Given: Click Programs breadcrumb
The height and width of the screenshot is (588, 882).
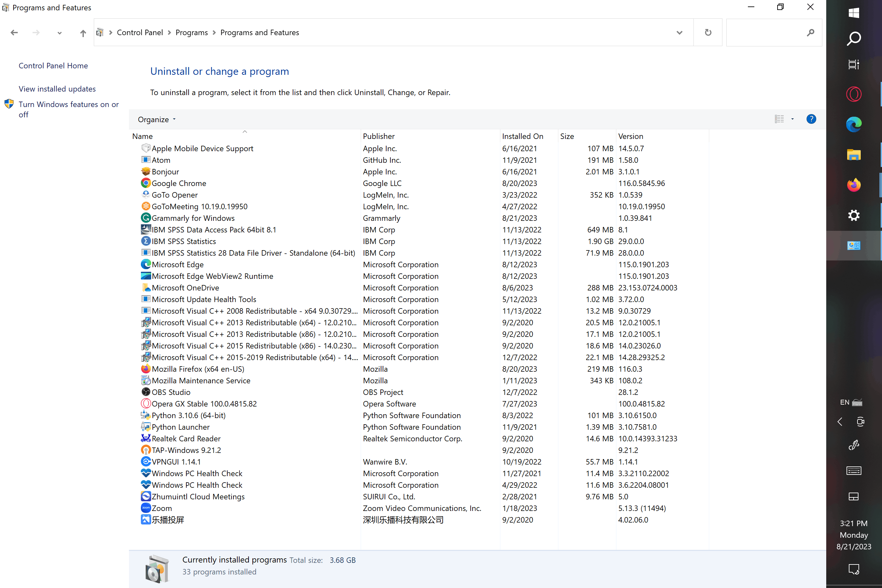Looking at the screenshot, I should 191,33.
